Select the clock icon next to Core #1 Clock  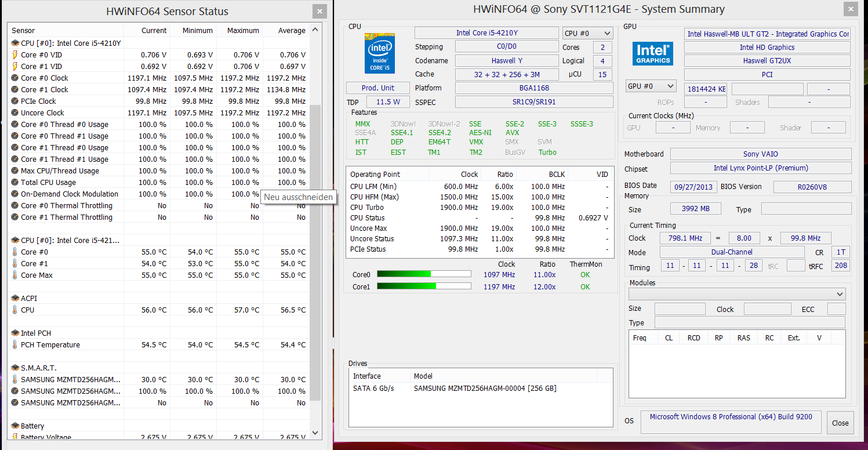[15, 89]
